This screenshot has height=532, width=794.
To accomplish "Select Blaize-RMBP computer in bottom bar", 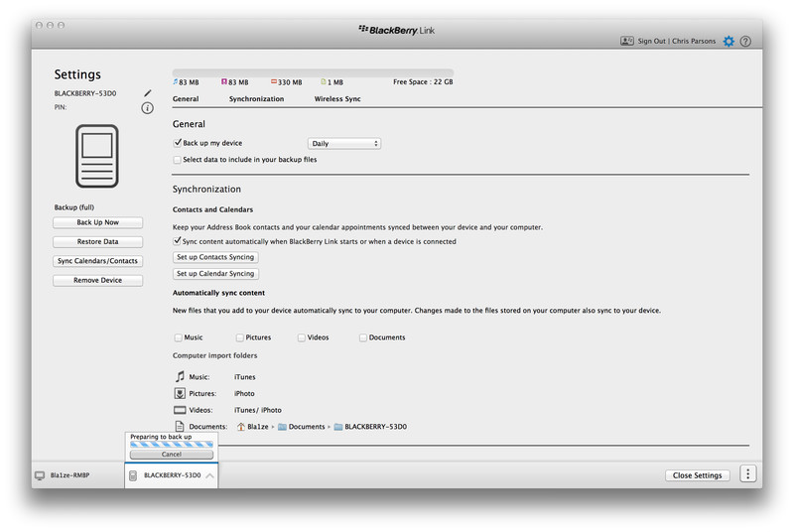I will 63,475.
